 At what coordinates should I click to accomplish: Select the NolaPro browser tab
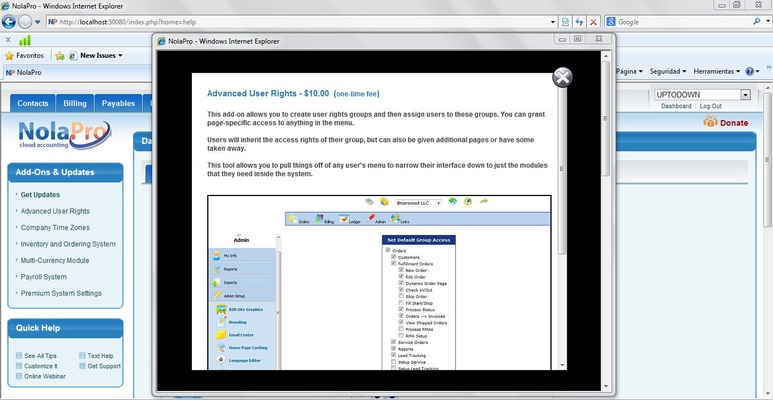(76, 73)
